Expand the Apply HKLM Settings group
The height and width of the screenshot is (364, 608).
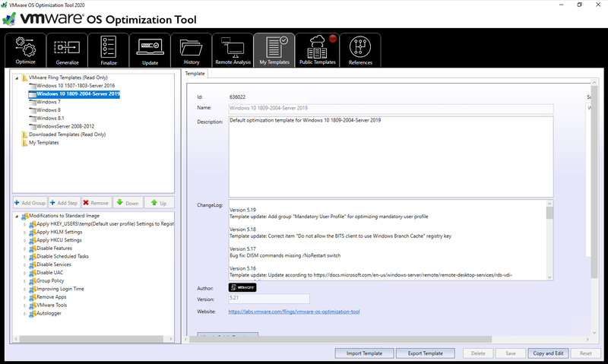click(x=24, y=232)
